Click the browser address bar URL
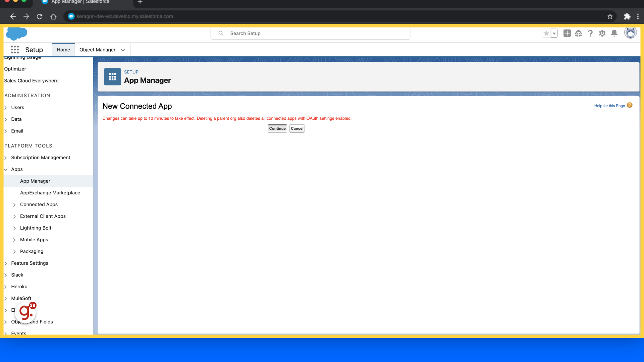Image resolution: width=644 pixels, height=362 pixels. coord(125,16)
